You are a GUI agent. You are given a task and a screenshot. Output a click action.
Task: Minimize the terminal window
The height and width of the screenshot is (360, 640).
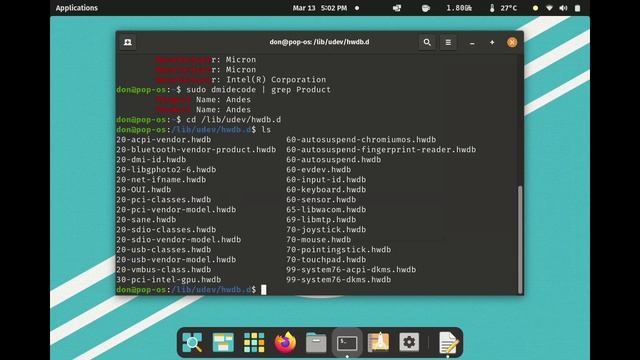(472, 42)
